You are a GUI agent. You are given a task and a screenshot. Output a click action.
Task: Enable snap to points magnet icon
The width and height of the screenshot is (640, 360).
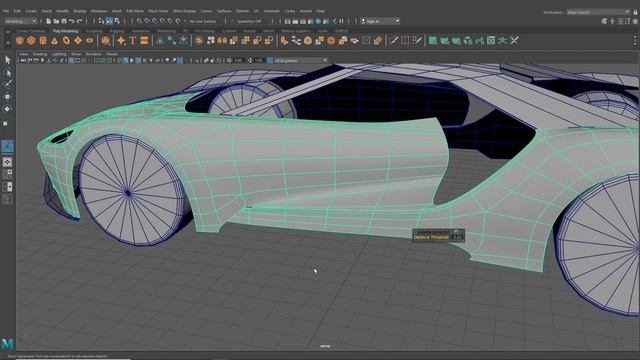155,21
